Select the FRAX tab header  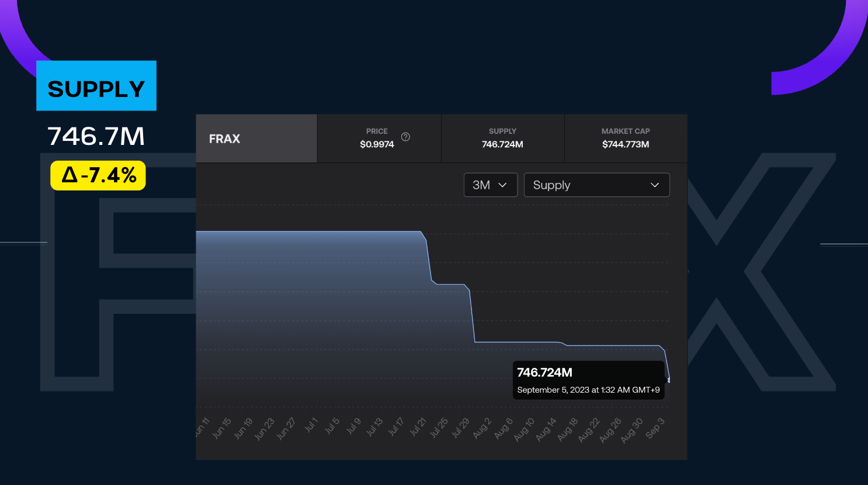tap(256, 138)
